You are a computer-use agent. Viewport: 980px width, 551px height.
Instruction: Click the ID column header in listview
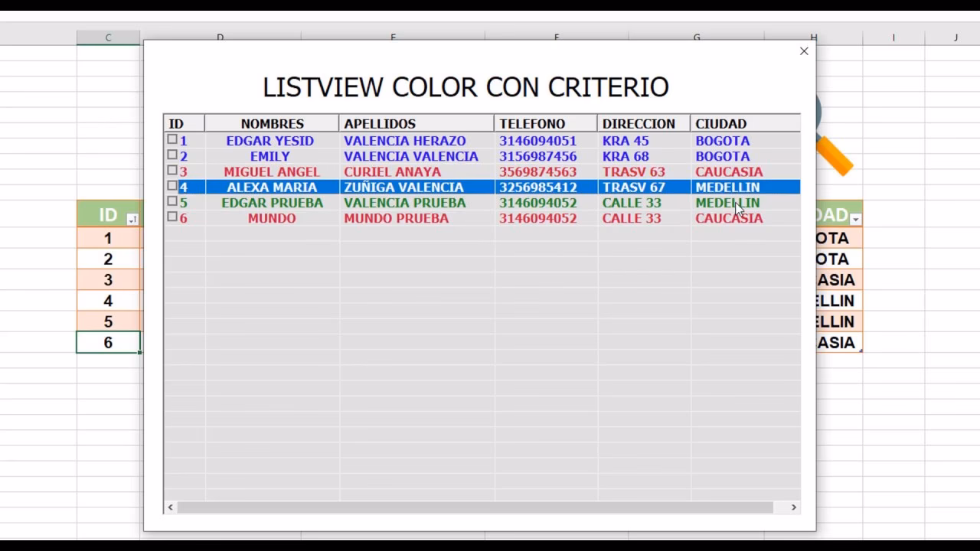tap(184, 123)
